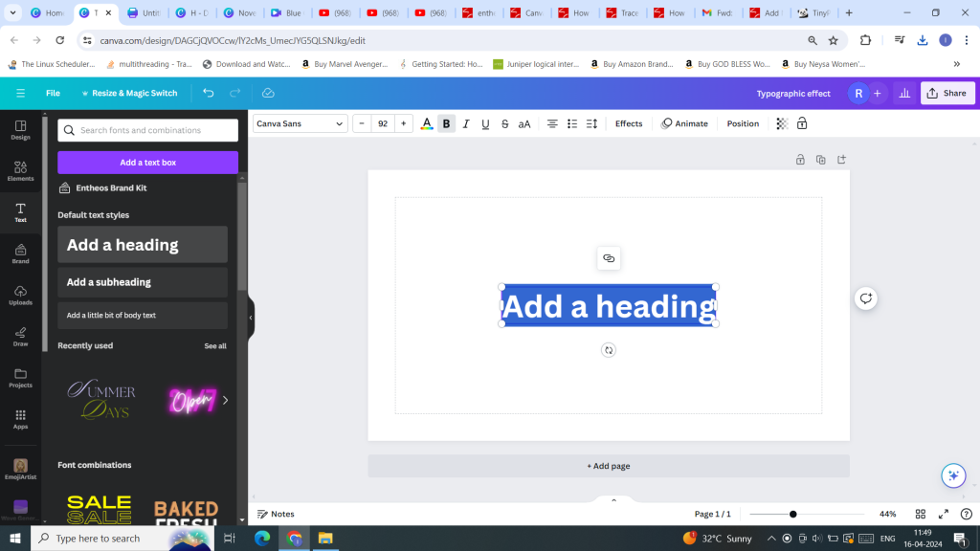Open the Effects tab in the toolbar
Viewport: 980px width, 551px height.
point(629,123)
